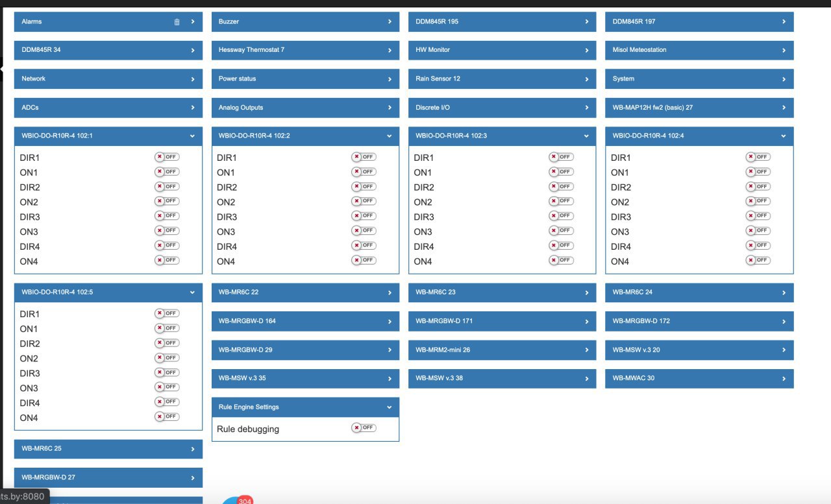
Task: Toggle ON1 switch in 102:1 panel
Action: point(167,172)
